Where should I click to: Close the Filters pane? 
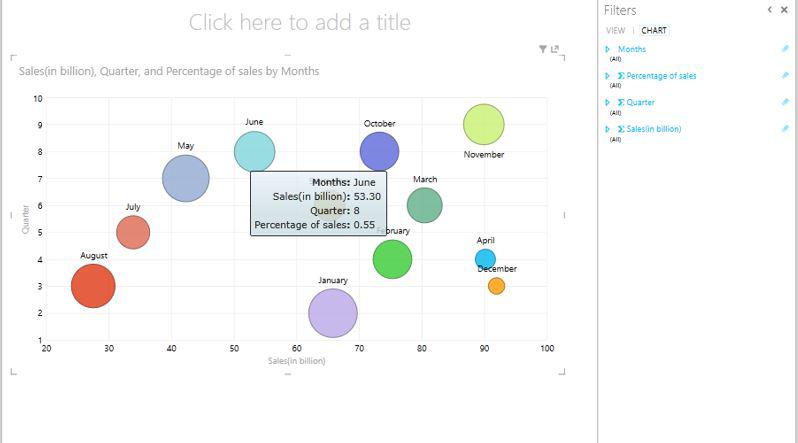click(784, 10)
